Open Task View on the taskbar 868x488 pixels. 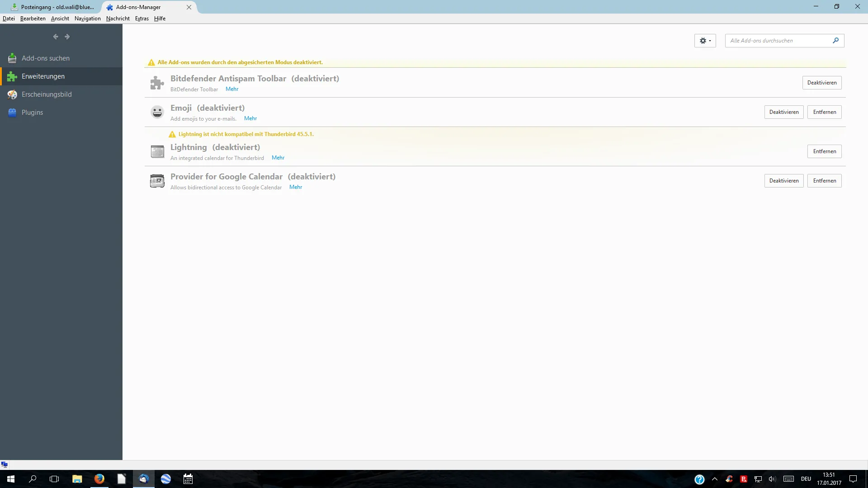coord(54,479)
